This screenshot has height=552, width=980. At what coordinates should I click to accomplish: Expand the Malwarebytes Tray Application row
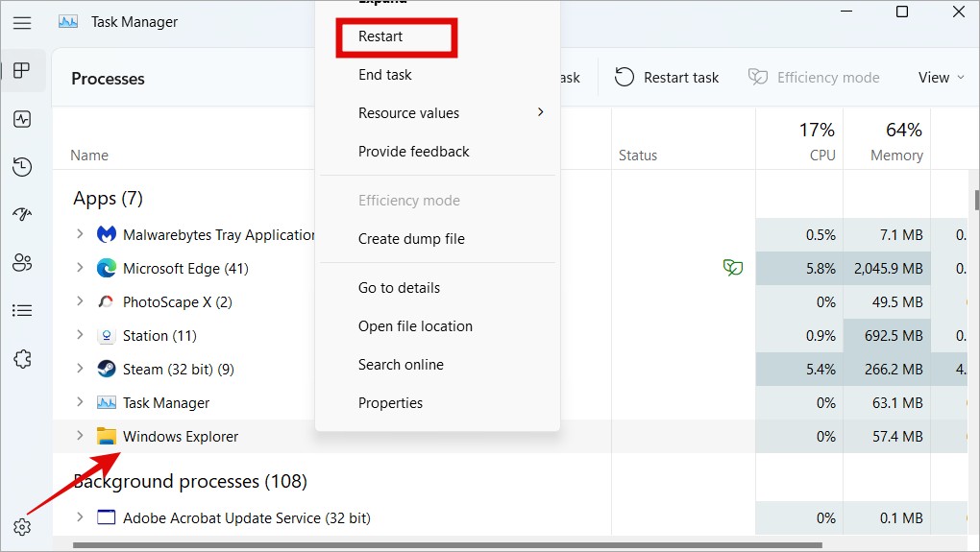(x=80, y=234)
